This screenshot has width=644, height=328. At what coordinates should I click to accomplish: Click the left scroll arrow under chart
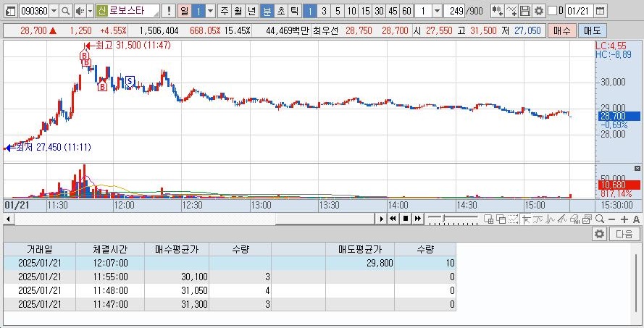8,219
